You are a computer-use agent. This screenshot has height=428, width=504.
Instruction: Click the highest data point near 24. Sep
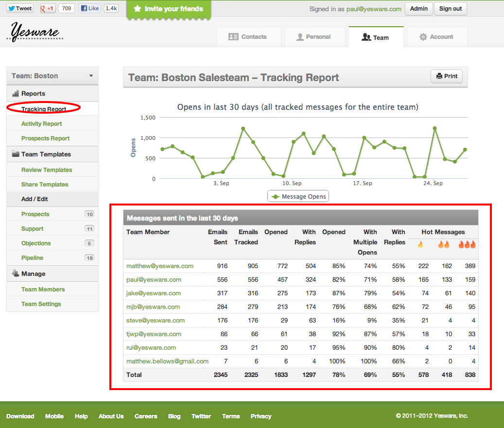434,128
